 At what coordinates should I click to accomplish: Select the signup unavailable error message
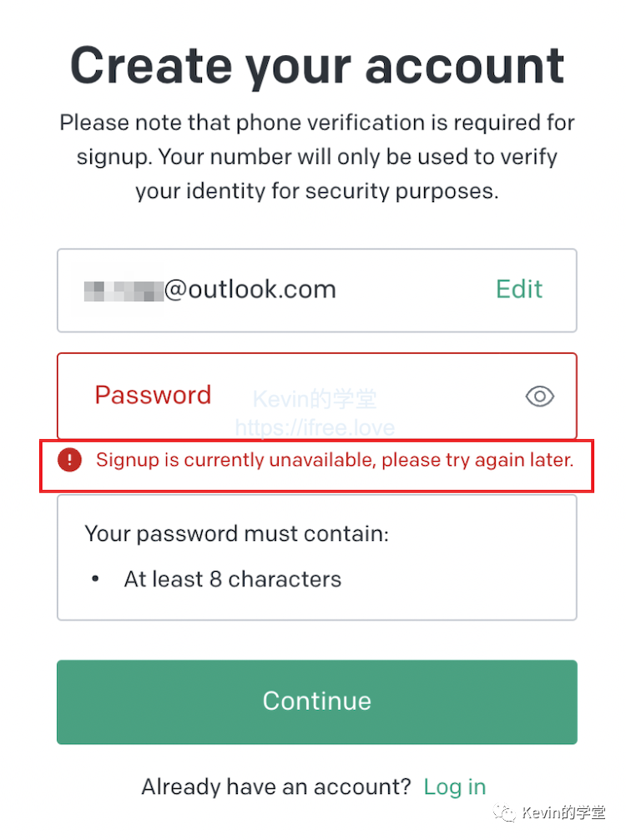[335, 460]
